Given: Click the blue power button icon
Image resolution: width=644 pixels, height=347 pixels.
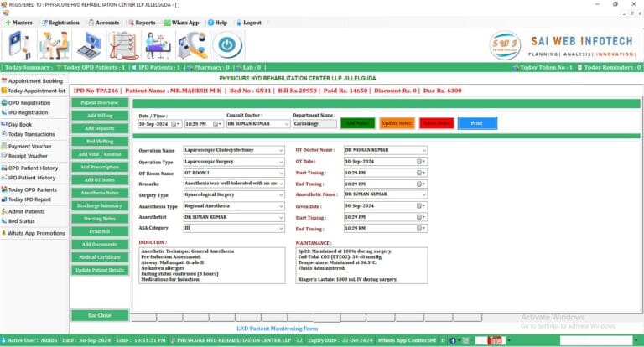Looking at the screenshot, I should (227, 45).
